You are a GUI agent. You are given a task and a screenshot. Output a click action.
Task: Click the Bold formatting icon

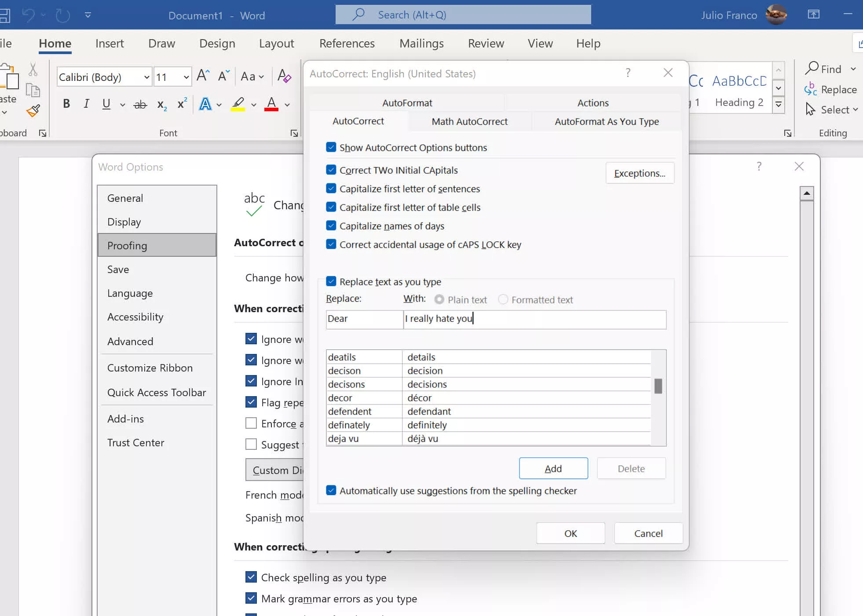66,104
